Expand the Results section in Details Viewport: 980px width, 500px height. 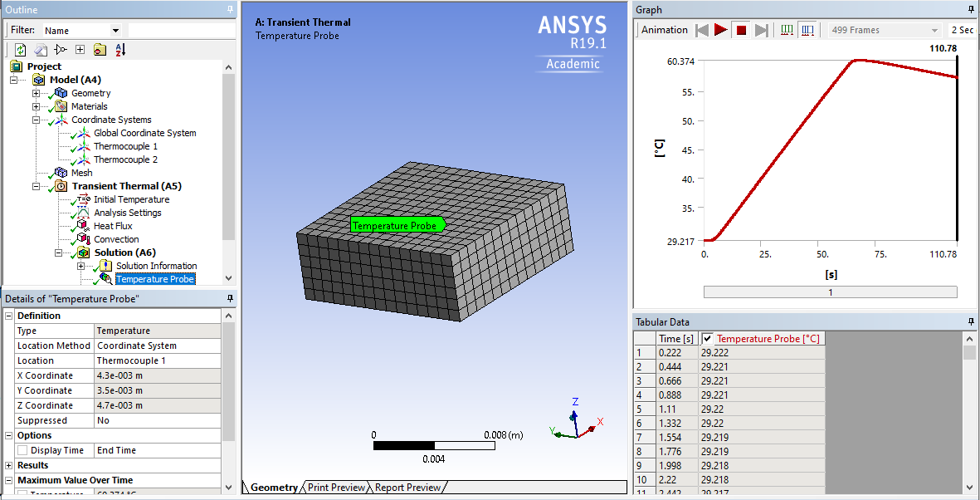[x=9, y=465]
